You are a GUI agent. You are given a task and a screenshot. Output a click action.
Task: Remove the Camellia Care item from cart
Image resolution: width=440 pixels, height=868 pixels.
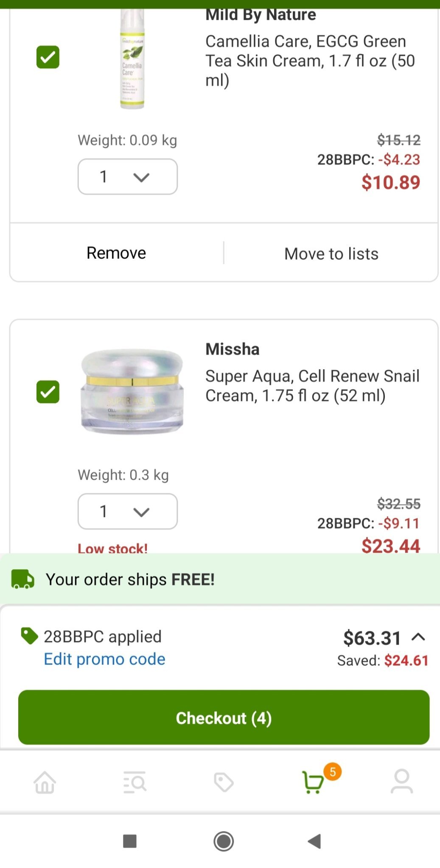[x=116, y=253]
